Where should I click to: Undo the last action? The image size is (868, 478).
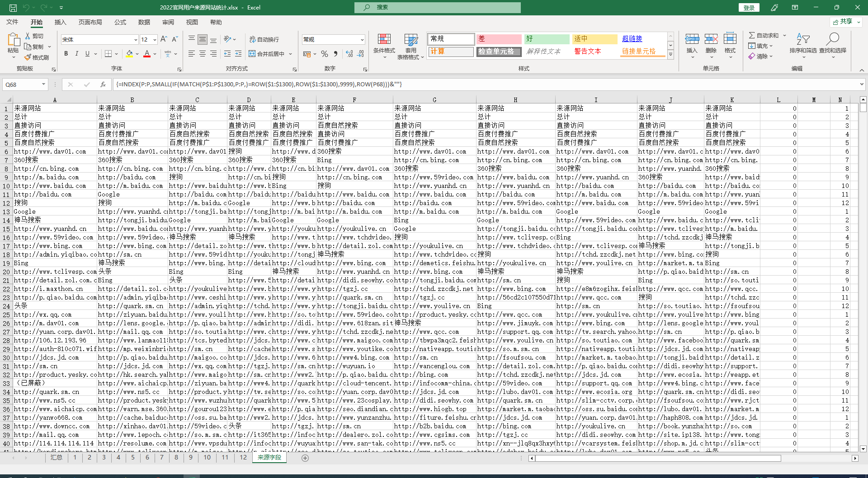point(26,8)
